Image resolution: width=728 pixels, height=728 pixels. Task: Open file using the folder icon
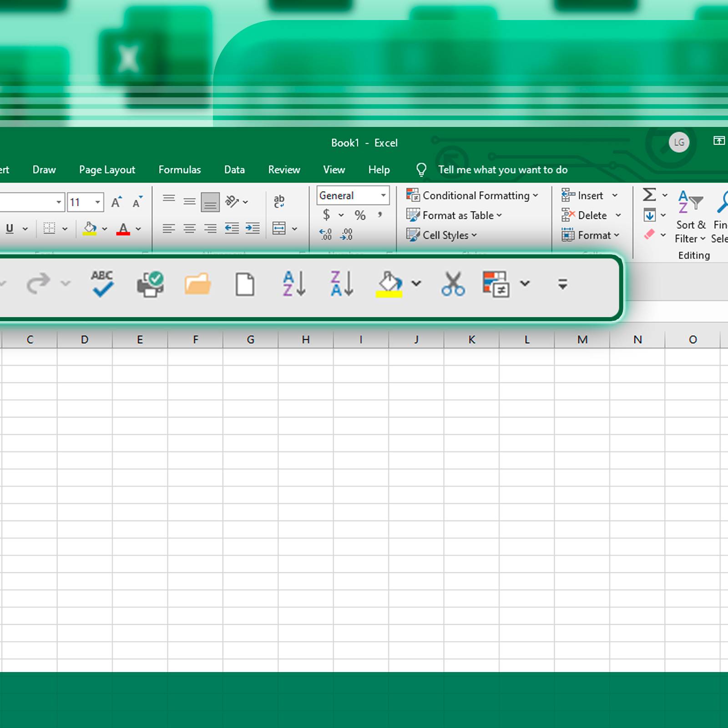[x=197, y=284]
